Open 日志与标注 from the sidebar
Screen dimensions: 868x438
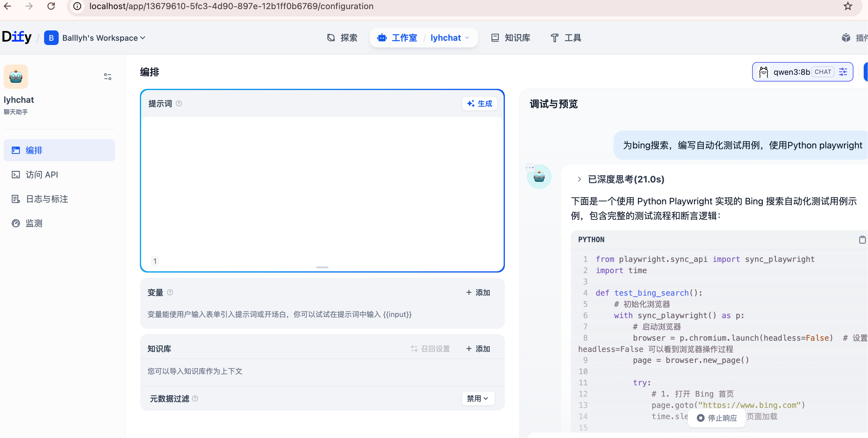coord(46,199)
